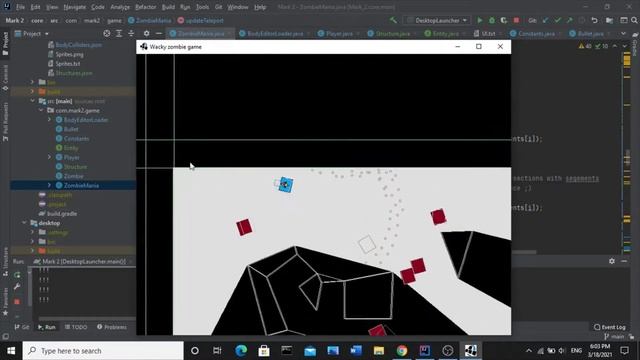Toggle the Project tool window stripe button
Screen dimensions: 640x360
(5, 43)
